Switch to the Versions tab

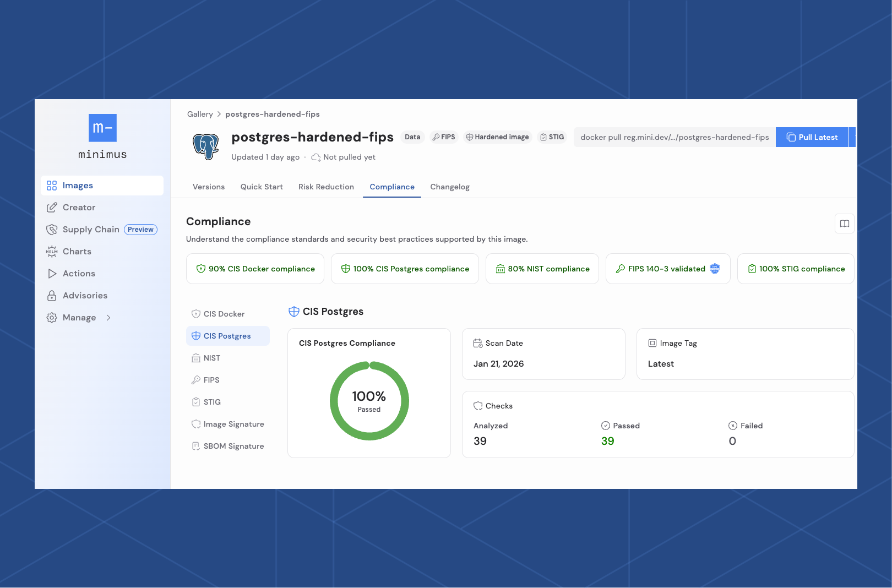(209, 187)
